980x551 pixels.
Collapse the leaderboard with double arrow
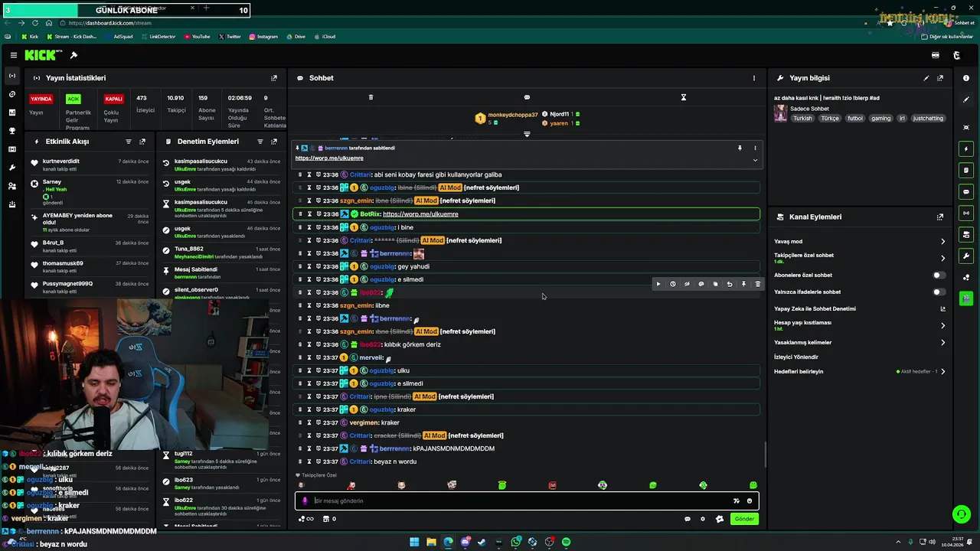(527, 134)
